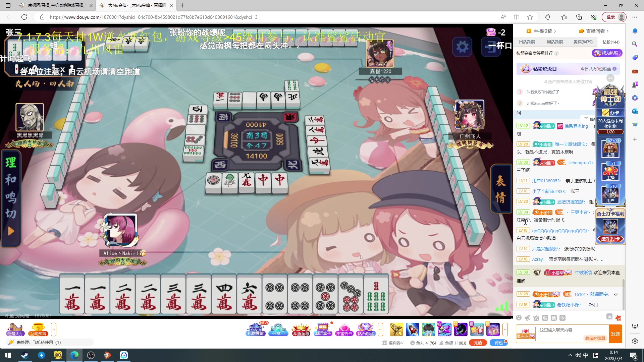
Task: Open in-game settings gear icon
Action: point(462,47)
